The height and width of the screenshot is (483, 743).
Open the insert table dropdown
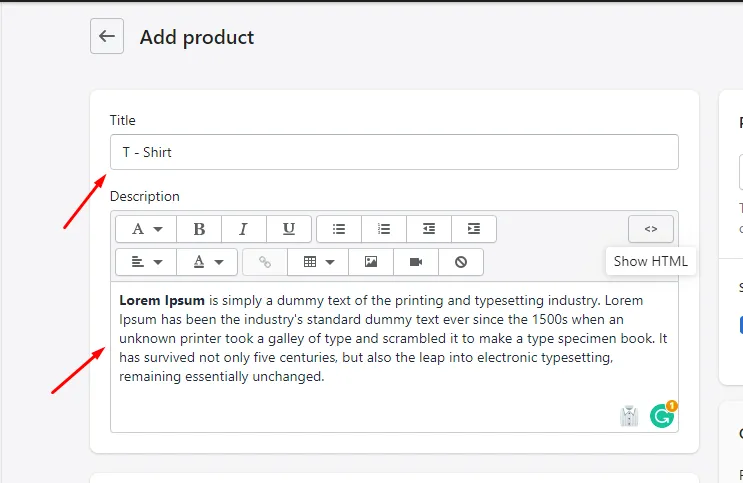tap(318, 262)
